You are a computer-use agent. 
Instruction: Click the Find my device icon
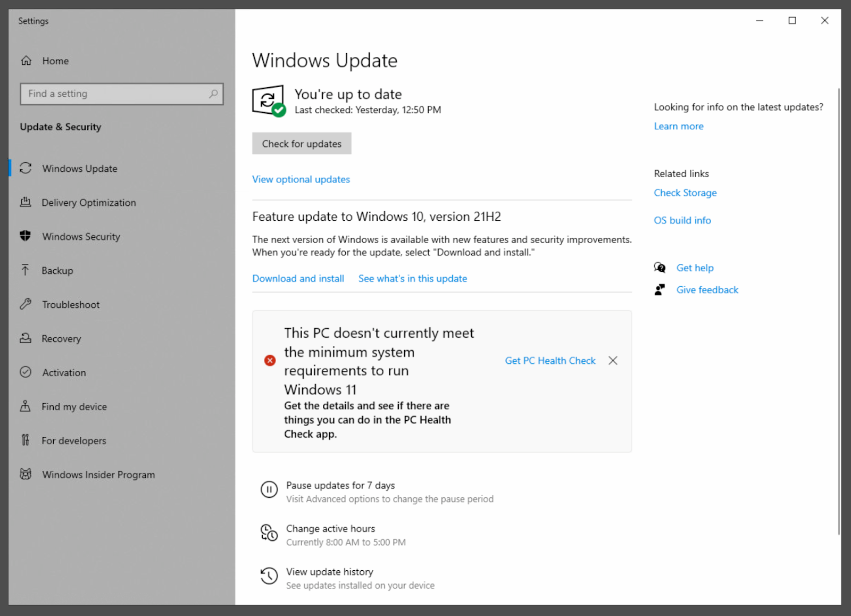coord(26,406)
